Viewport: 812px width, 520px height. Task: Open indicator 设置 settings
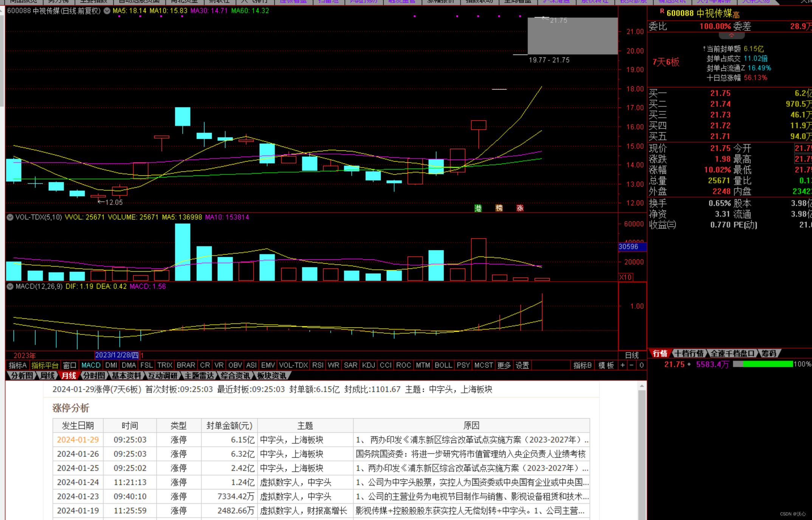[522, 365]
